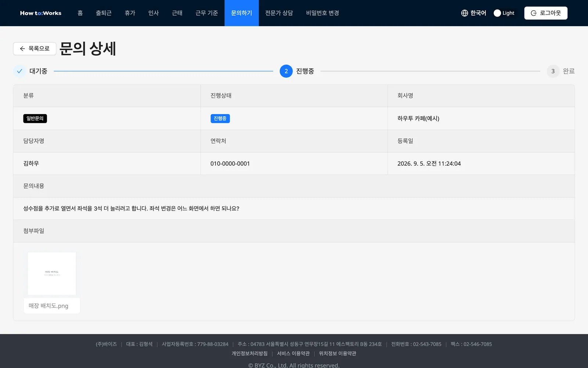Screen dimensions: 588x368
Task: Open the 출퇴근 menu
Action: pos(104,13)
